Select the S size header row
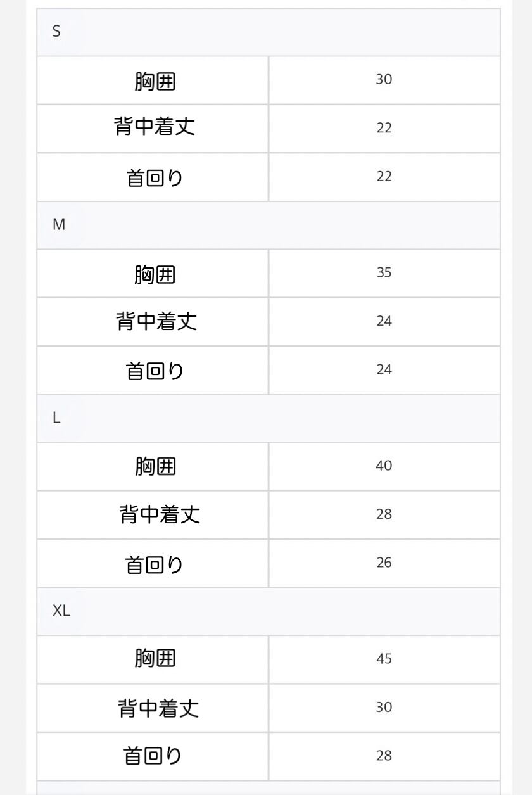532x795 pixels. click(x=269, y=32)
